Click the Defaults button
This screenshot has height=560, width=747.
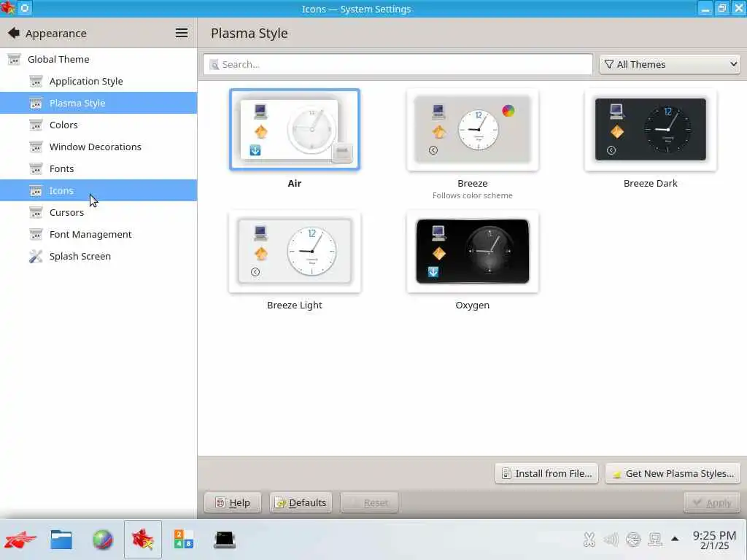click(x=301, y=502)
